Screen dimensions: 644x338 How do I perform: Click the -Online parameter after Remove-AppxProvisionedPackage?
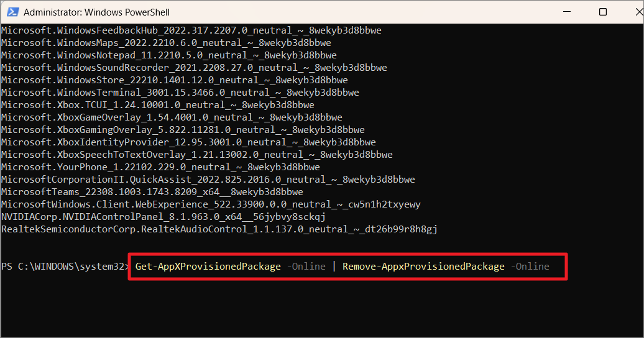pyautogui.click(x=530, y=267)
